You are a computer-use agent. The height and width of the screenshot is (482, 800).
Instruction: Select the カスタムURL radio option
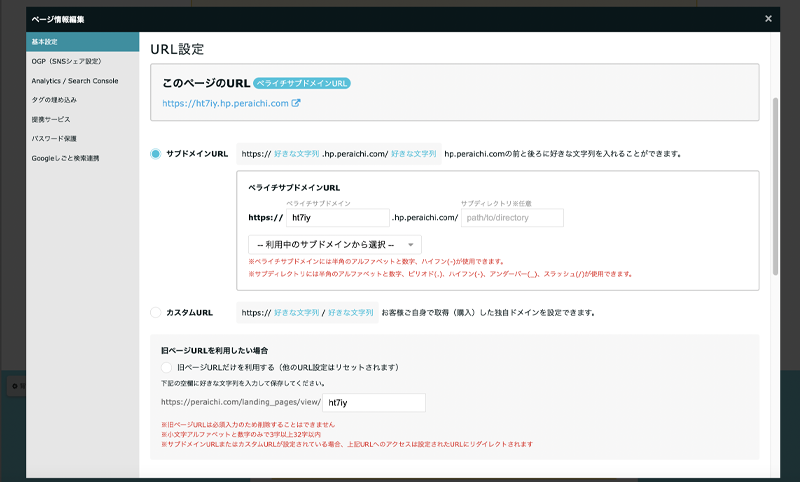pyautogui.click(x=155, y=313)
